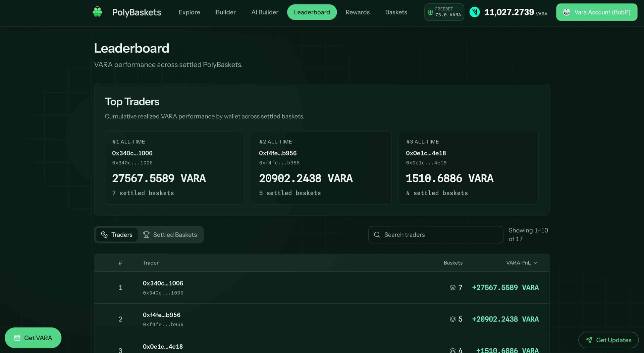Click the +27567.5589 VARA PnL value
Viewport: 644px width, 353px height.
pyautogui.click(x=505, y=288)
